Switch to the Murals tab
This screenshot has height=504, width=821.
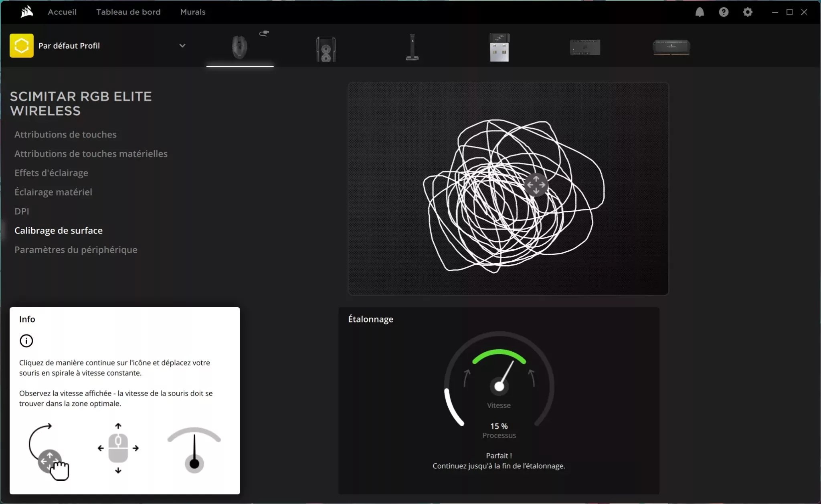click(x=193, y=12)
